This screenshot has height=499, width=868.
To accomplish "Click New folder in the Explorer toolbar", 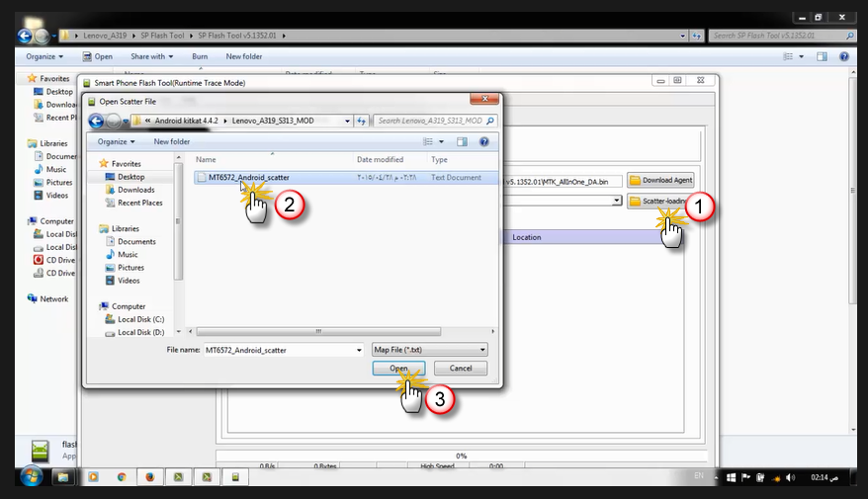I will 243,56.
